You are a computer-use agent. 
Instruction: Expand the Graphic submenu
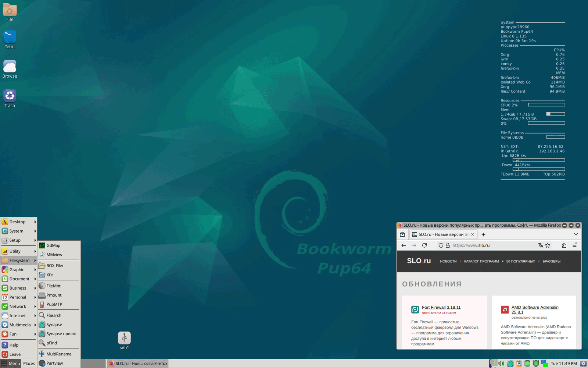point(19,270)
